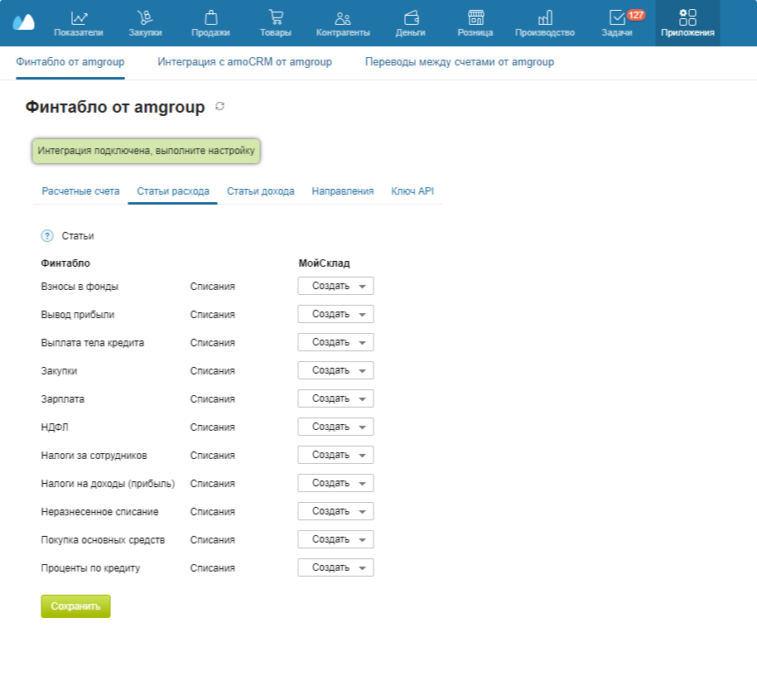Click the Финтабло column header
Image resolution: width=757 pixels, height=700 pixels.
pos(65,263)
